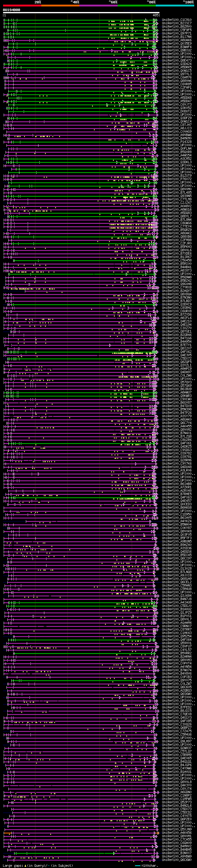Select label UniRef100_Q9TYL3
This screenshot has width=197, height=868.
click(177, 74)
